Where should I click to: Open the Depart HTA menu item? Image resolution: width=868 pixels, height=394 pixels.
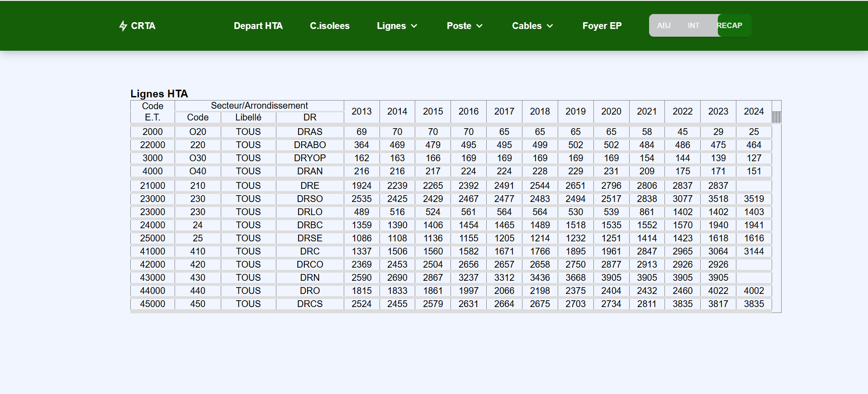click(258, 26)
